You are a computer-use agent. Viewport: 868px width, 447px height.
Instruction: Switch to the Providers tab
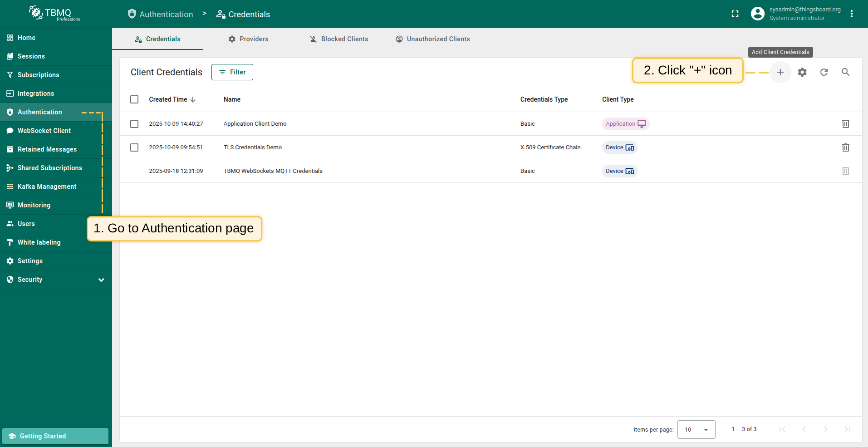(x=248, y=39)
